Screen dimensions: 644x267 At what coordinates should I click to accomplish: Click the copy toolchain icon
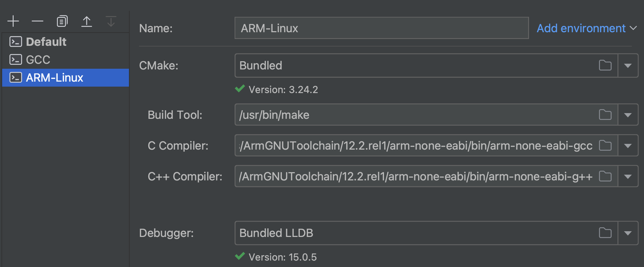click(x=62, y=21)
